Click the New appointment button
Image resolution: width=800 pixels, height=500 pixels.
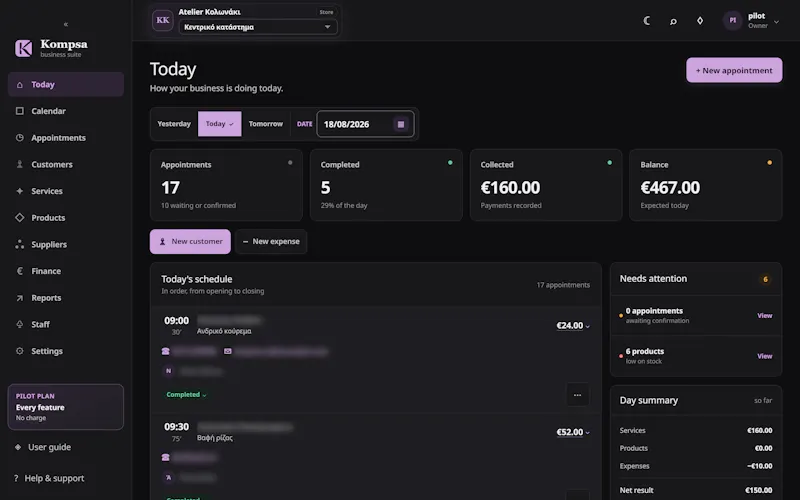point(734,70)
